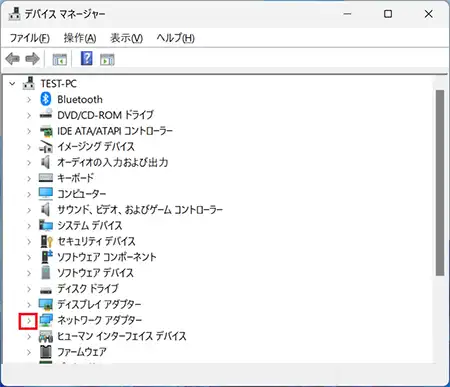Click the ネットワーク アダプター icon
This screenshot has width=450, height=387.
[46, 320]
